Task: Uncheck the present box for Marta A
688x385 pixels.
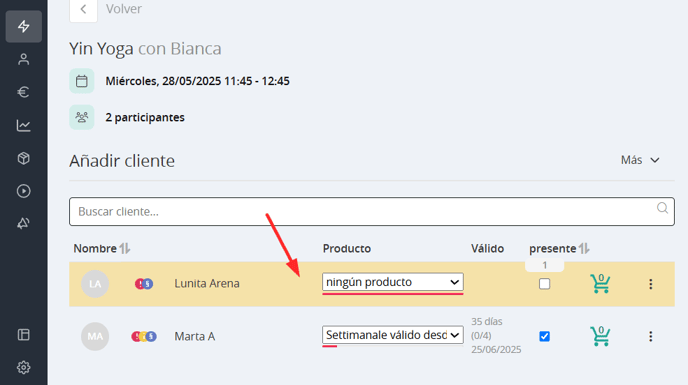Action: 545,336
